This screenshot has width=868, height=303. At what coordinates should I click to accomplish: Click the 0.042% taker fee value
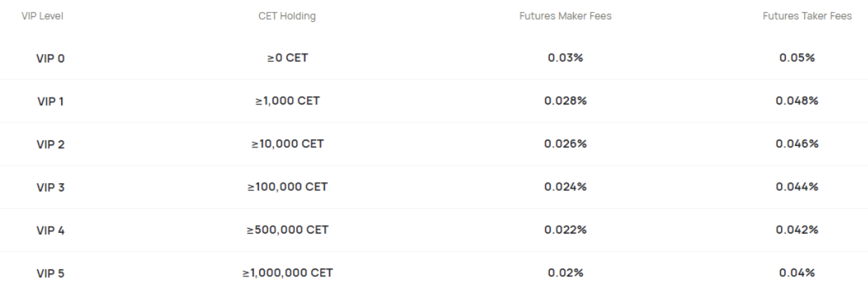click(x=797, y=229)
